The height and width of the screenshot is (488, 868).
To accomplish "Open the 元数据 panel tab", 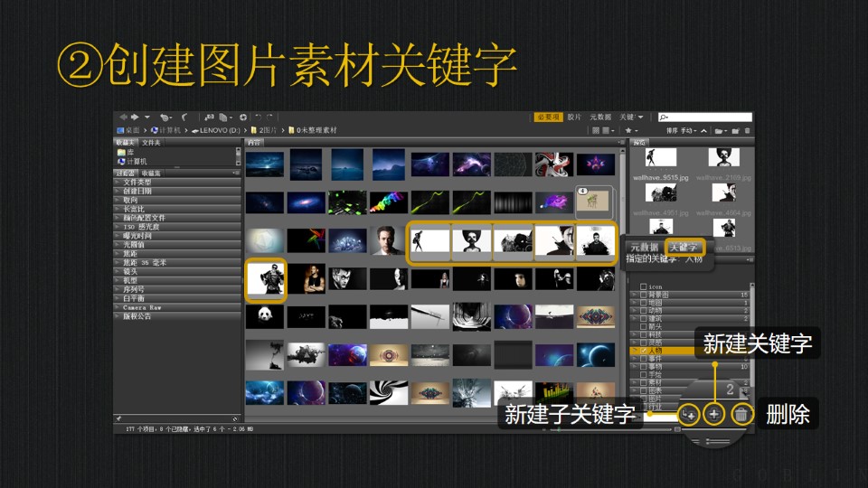I will coord(644,246).
